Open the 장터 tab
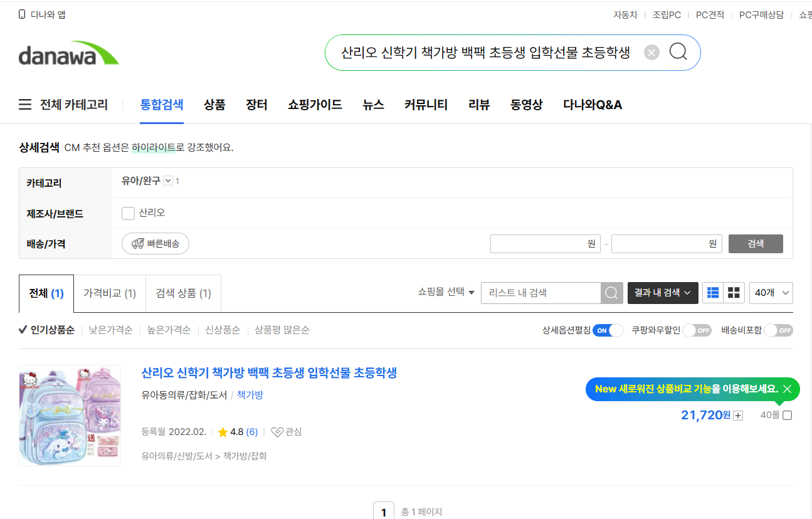The width and height of the screenshot is (812, 519). (256, 105)
